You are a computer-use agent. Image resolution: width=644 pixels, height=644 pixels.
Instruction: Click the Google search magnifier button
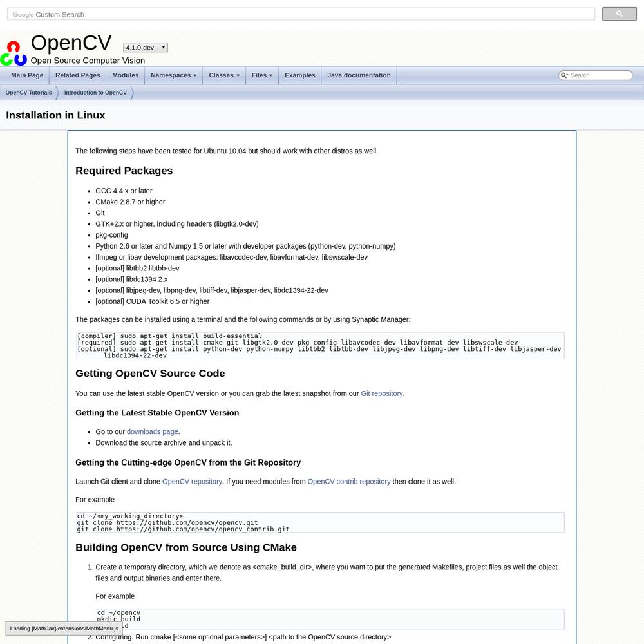[619, 14]
